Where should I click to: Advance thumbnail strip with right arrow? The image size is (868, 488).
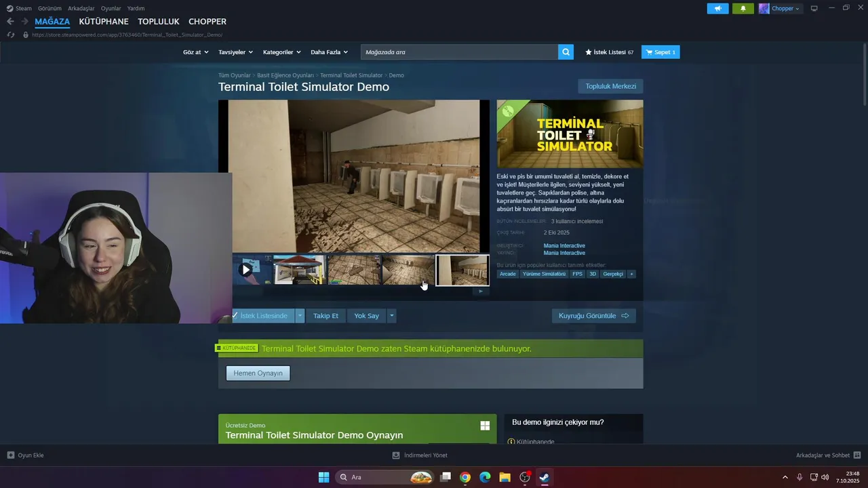coord(481,291)
